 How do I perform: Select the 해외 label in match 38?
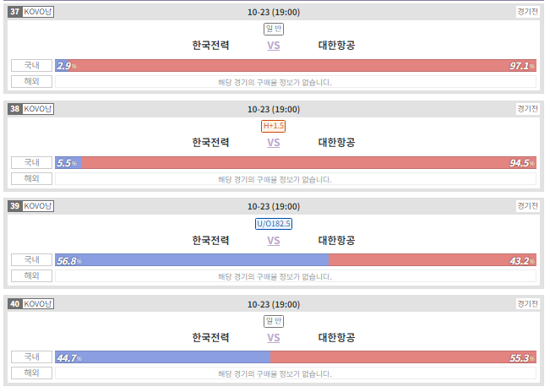pos(31,178)
